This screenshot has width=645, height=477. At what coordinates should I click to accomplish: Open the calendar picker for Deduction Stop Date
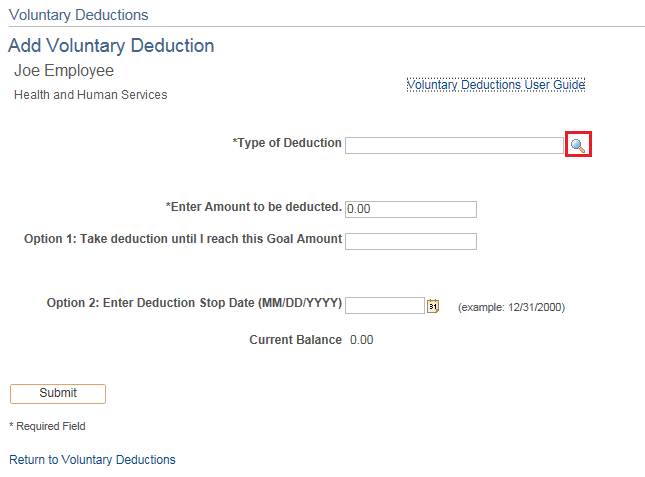coord(433,306)
